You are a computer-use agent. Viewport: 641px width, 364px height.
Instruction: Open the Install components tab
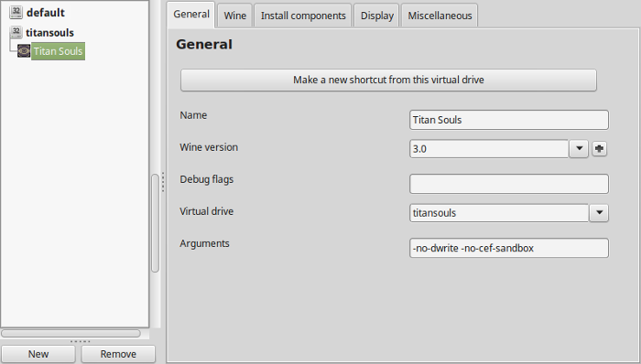(303, 16)
